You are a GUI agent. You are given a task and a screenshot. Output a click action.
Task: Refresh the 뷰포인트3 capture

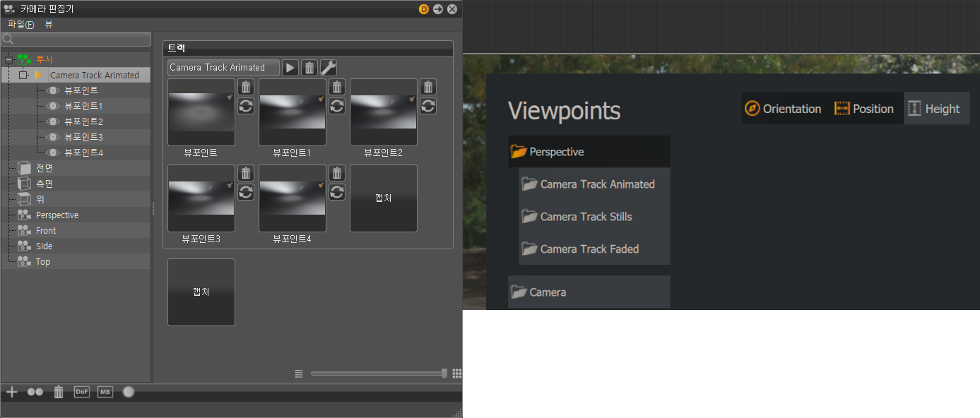(245, 192)
